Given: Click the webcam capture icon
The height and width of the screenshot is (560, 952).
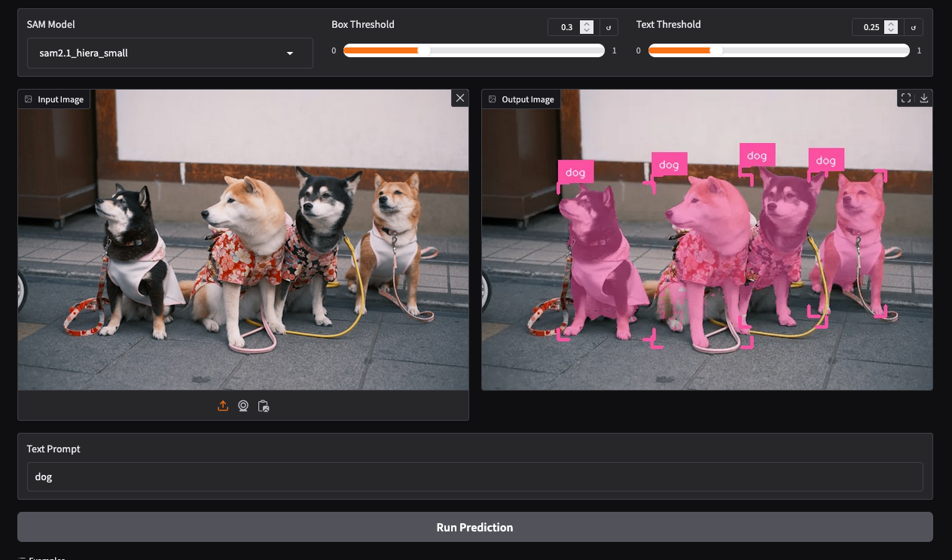Looking at the screenshot, I should 243,406.
